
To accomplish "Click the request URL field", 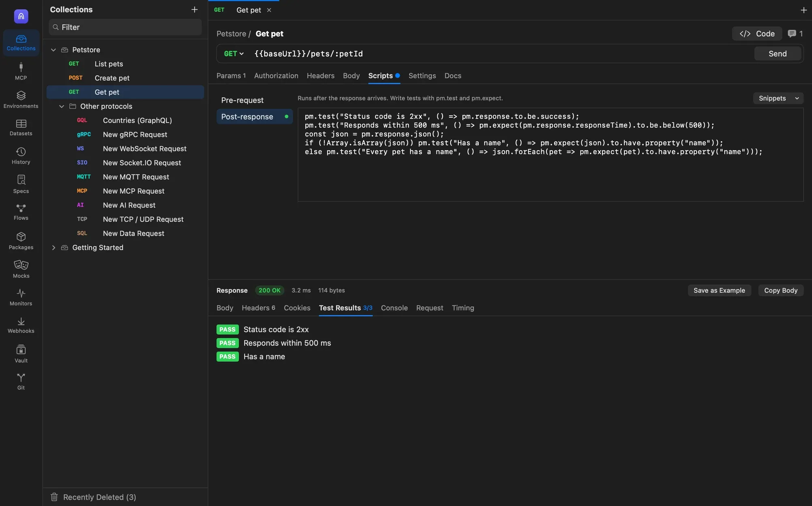I will click(501, 54).
